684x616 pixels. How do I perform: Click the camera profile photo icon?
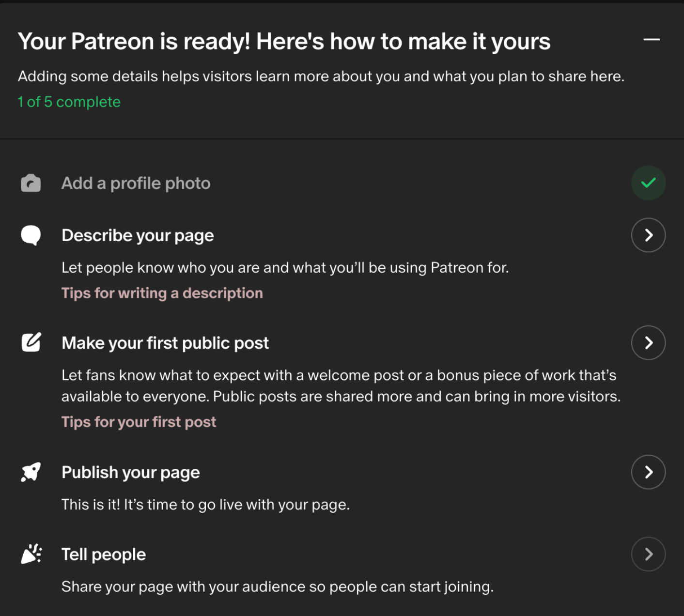(31, 183)
